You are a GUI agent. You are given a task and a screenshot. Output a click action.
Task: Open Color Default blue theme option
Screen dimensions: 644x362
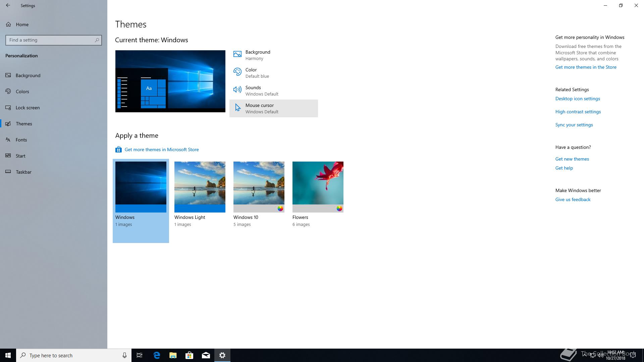point(274,73)
